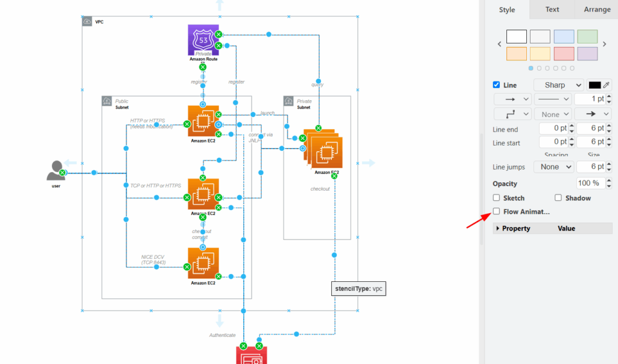Show next page of style presets
Image resolution: width=618 pixels, height=364 pixels.
(x=604, y=43)
